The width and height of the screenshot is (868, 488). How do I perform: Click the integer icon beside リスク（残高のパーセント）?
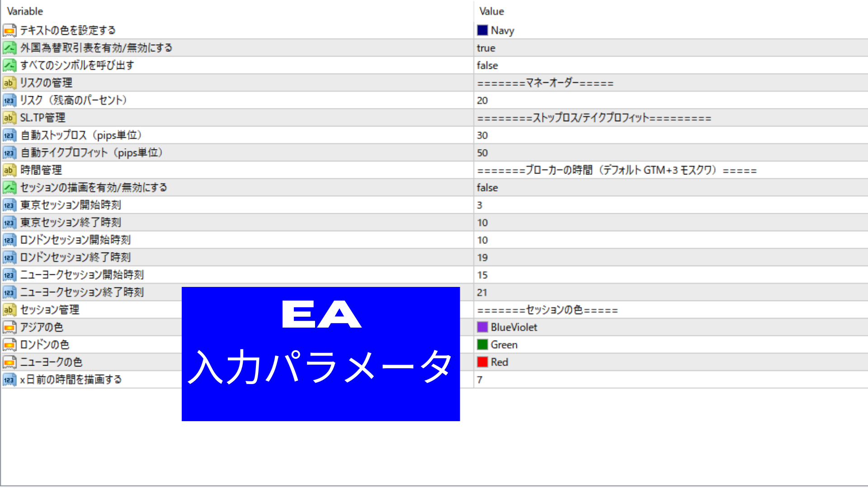click(x=9, y=100)
